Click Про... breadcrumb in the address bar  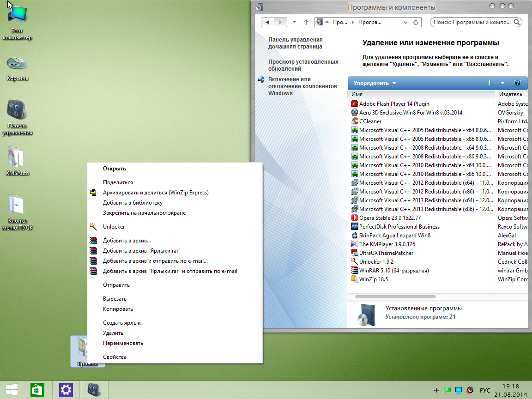click(339, 22)
